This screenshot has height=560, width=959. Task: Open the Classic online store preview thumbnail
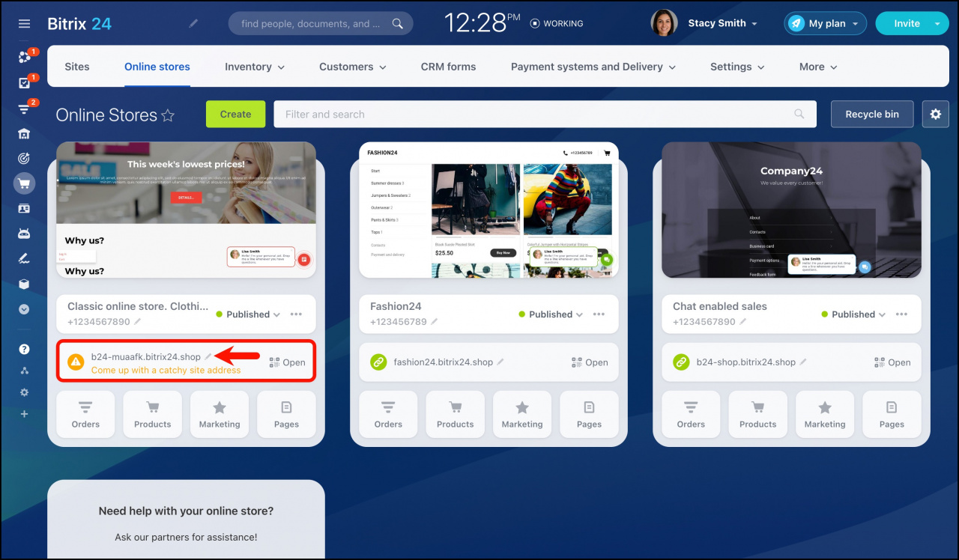(186, 210)
